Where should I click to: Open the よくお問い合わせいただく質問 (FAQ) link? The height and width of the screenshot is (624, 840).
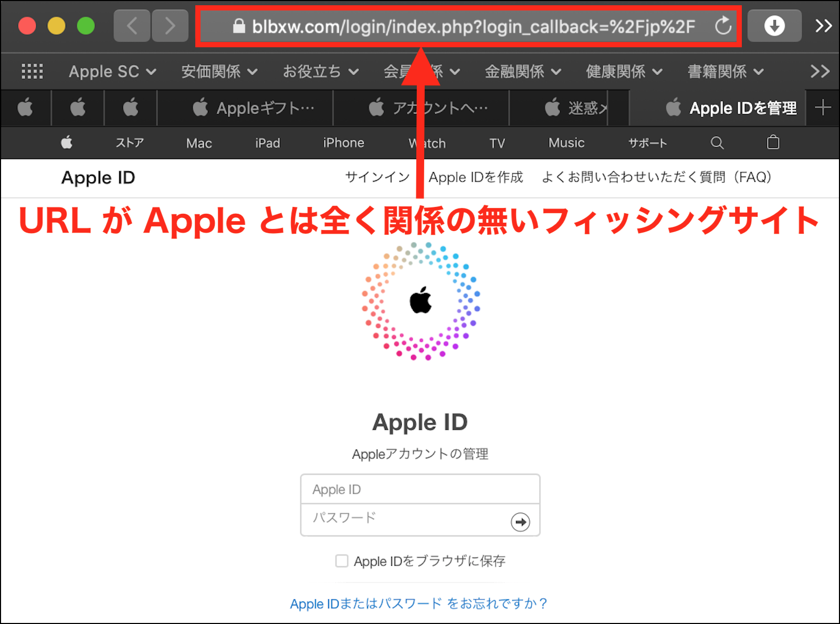point(656,177)
